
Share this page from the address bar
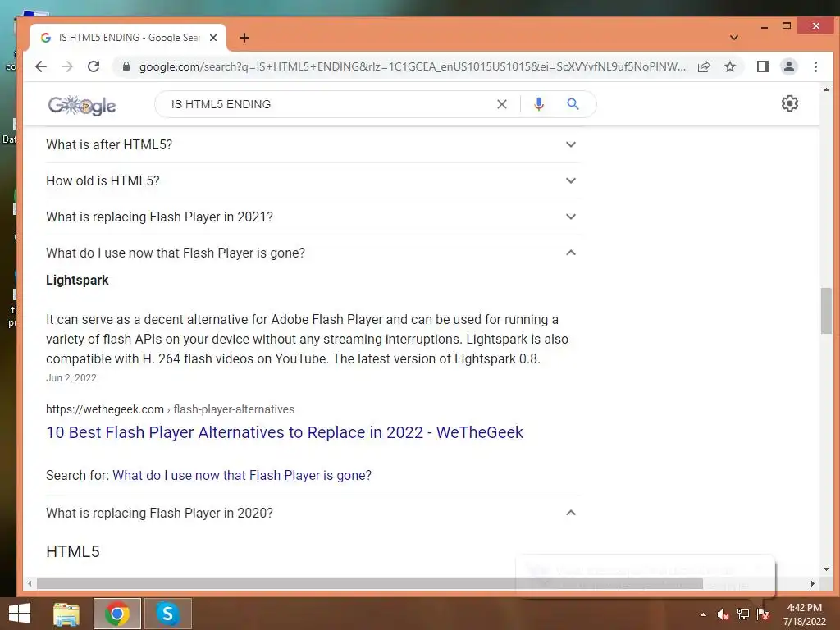[703, 66]
